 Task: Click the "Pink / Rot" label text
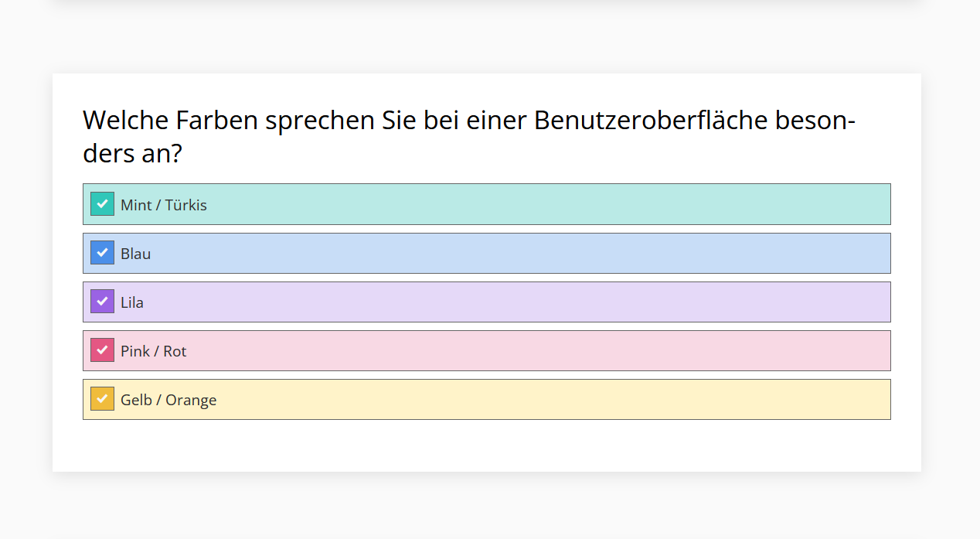pyautogui.click(x=154, y=351)
